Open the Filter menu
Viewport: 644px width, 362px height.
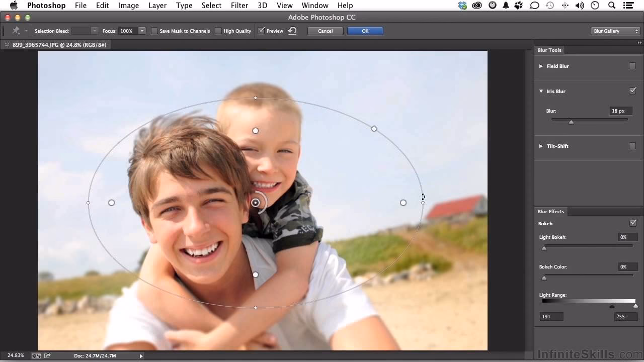(x=239, y=6)
